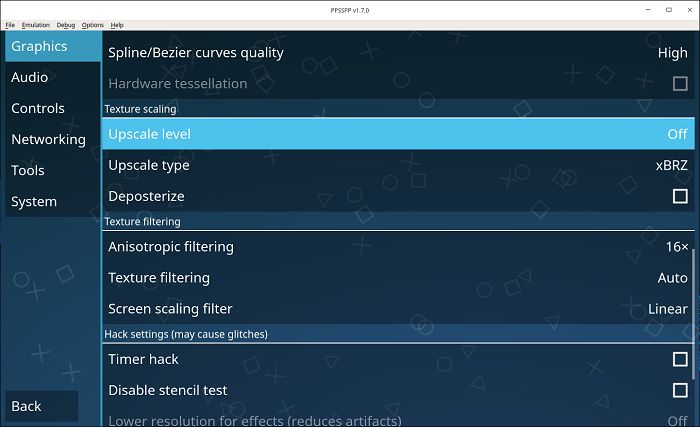Viewport: 700px width, 427px height.
Task: Open the Upscale level option
Action: coord(398,134)
